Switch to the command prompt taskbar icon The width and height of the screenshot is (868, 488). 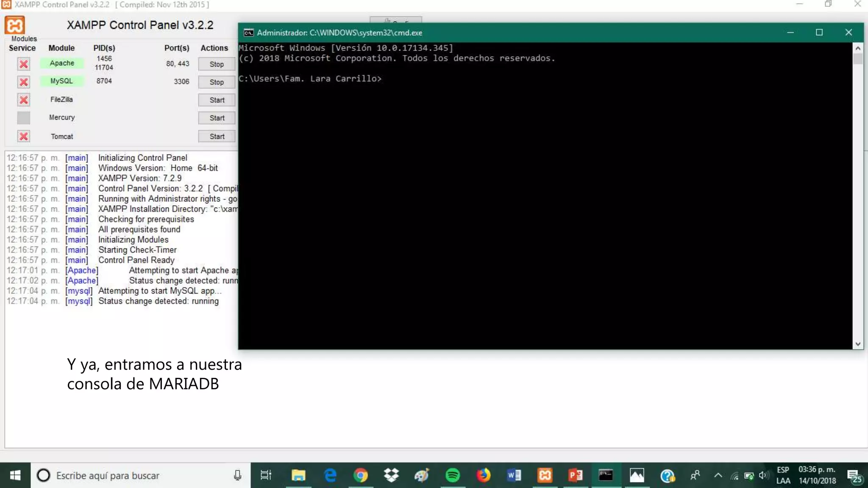[606, 475]
